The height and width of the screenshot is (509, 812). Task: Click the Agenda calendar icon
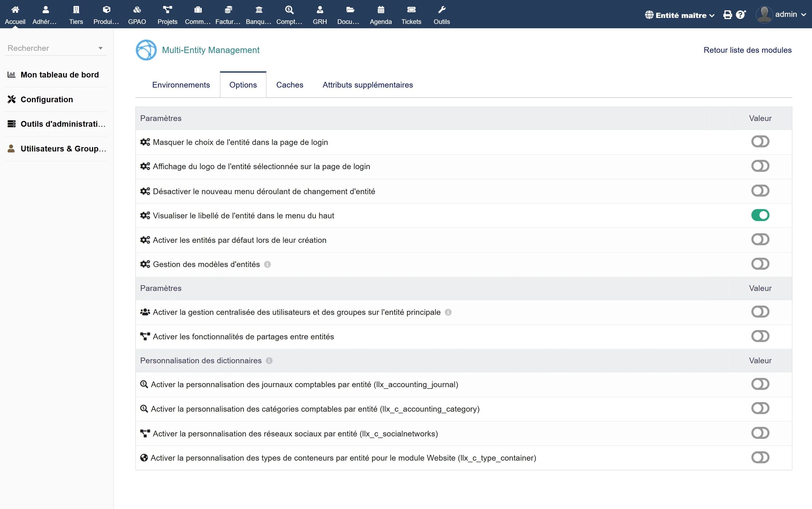tap(381, 10)
